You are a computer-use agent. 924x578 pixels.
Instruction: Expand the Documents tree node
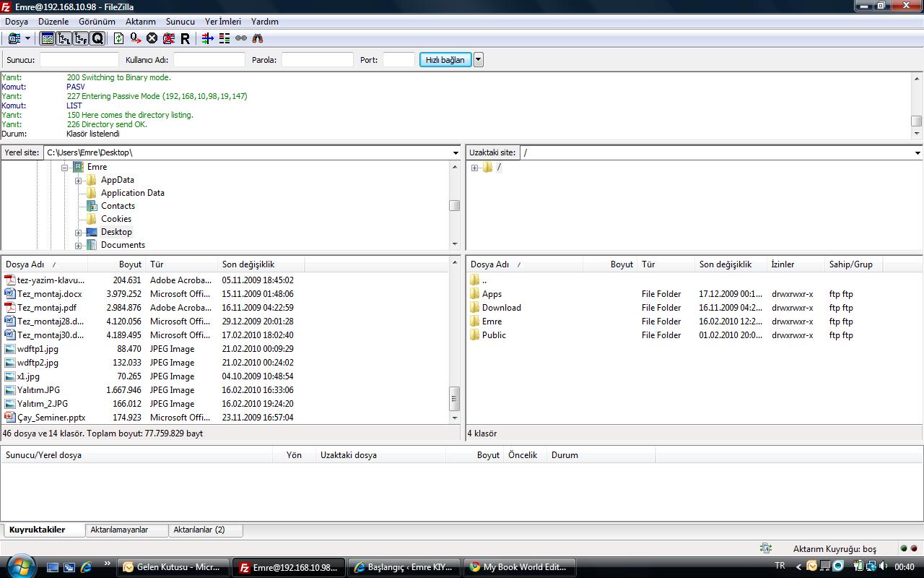point(78,245)
